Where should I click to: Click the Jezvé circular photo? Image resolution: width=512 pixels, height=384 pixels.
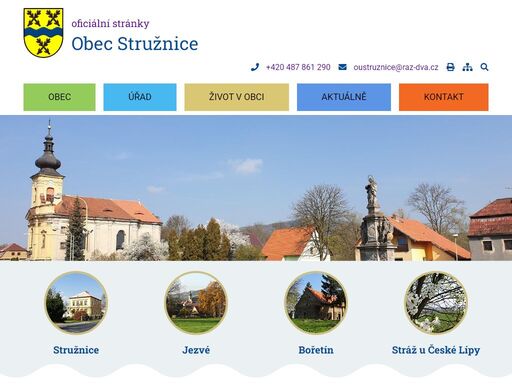point(196,303)
